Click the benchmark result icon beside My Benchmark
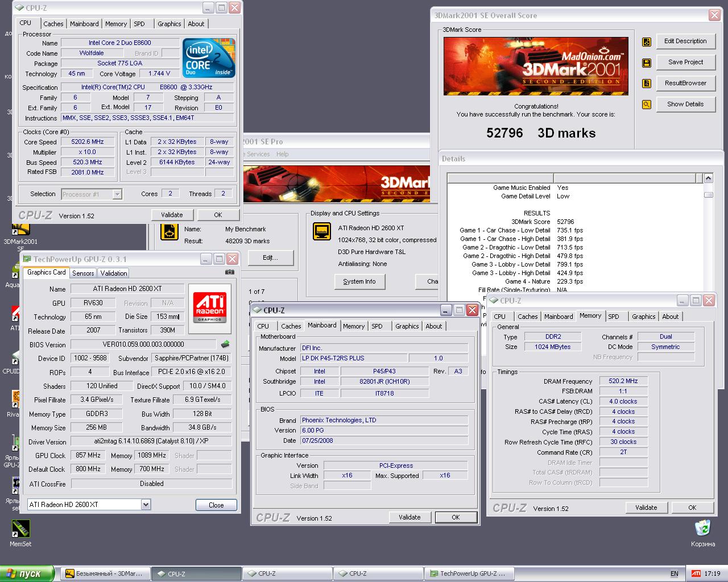 pos(169,231)
